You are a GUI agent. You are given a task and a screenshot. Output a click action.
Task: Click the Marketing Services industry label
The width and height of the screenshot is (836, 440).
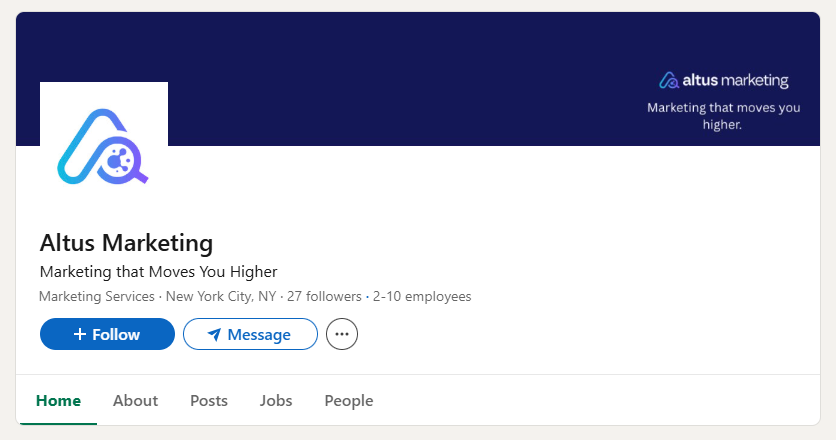(x=96, y=297)
